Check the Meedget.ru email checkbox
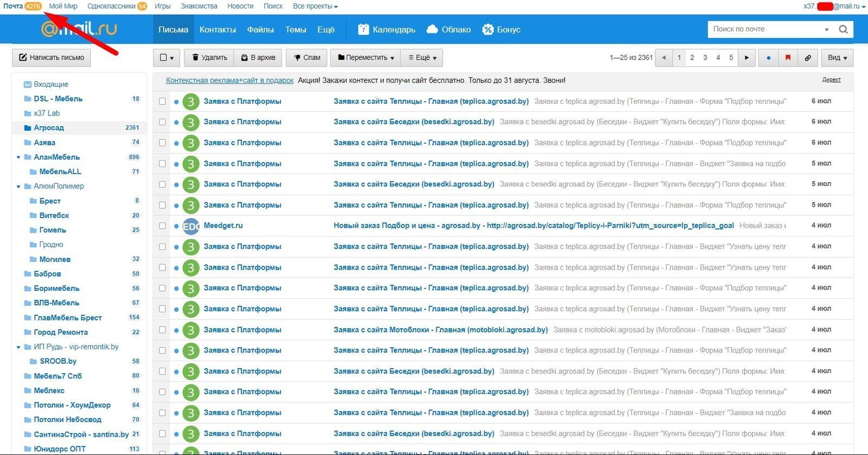The height and width of the screenshot is (455, 868). coord(162,226)
